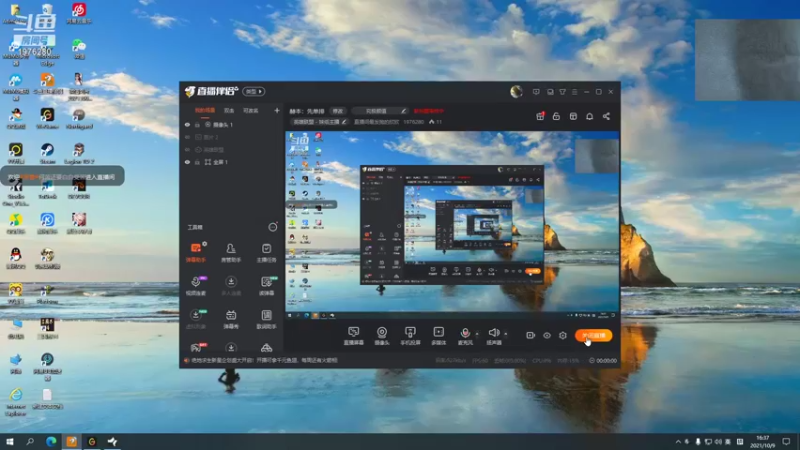Image resolution: width=800 pixels, height=450 pixels.
Task: Mute the 麦克风 microphone
Action: (x=465, y=336)
